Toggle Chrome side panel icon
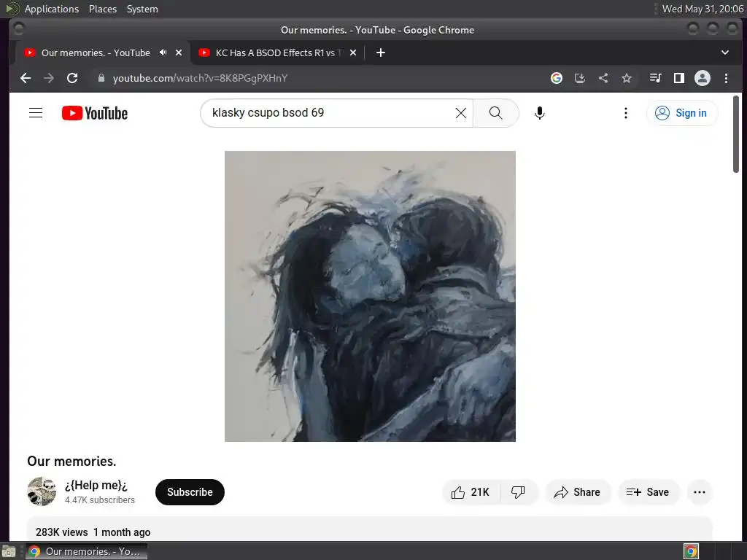Image resolution: width=747 pixels, height=560 pixels. point(679,78)
